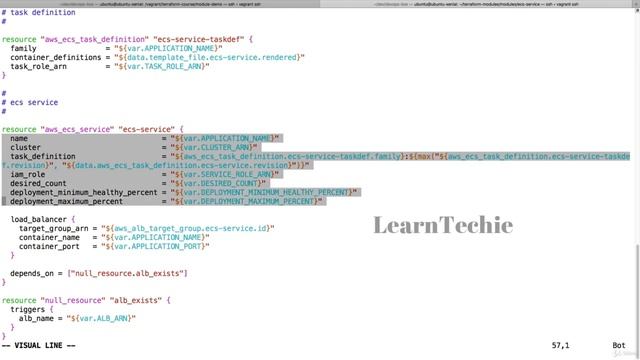Click the 'deployment_maximum_percent' attribute name
Viewport: 640px width, 360px height.
click(67, 201)
